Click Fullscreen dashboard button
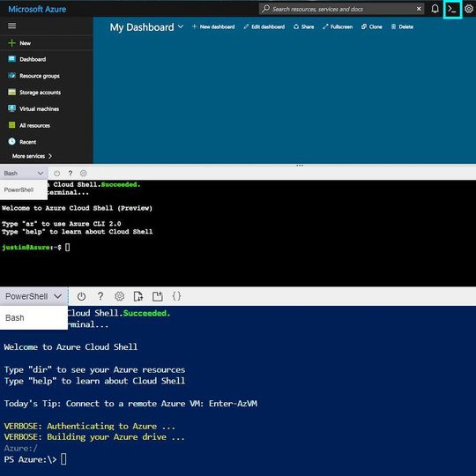This screenshot has width=476, height=476. tap(338, 26)
